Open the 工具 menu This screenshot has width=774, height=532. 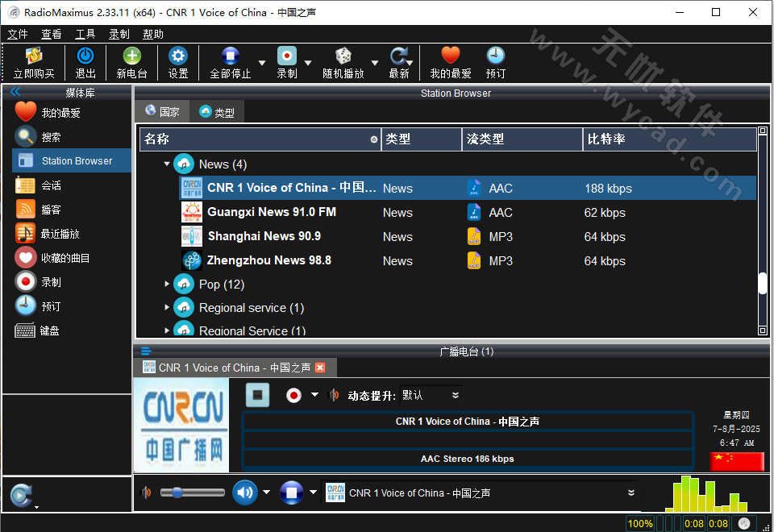click(x=85, y=34)
